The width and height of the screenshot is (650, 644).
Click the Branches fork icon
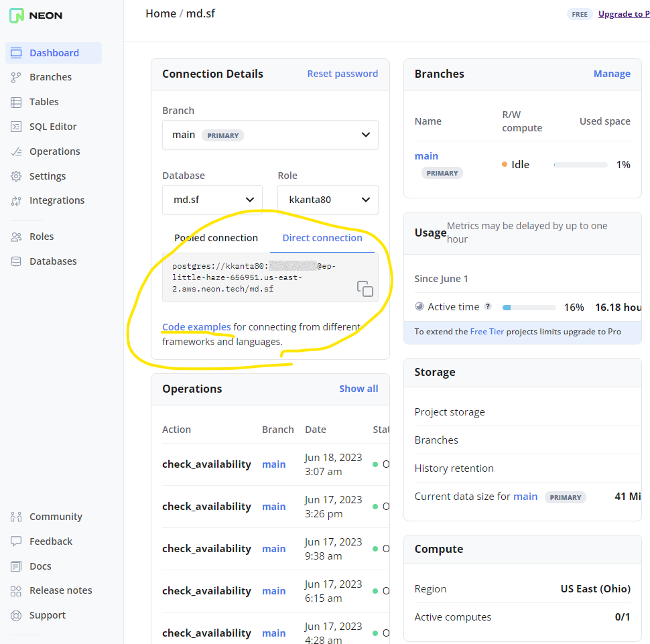click(16, 78)
